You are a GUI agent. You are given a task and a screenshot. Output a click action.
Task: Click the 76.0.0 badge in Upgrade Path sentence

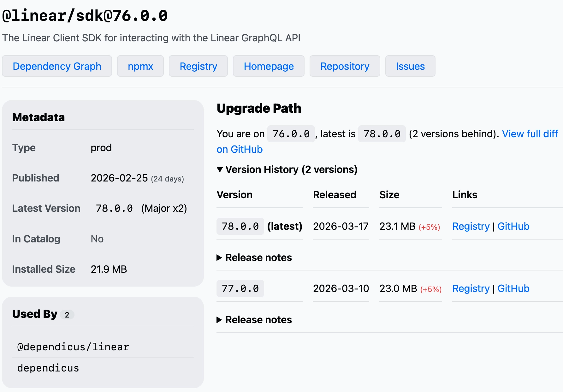291,134
